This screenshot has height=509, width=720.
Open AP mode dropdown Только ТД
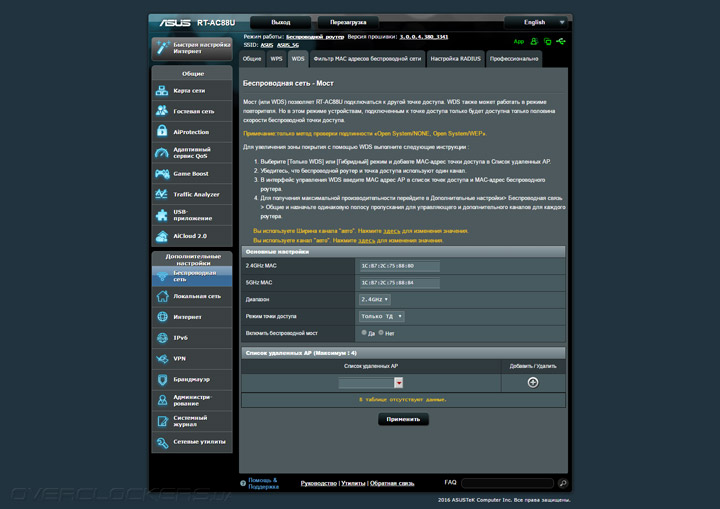(382, 316)
